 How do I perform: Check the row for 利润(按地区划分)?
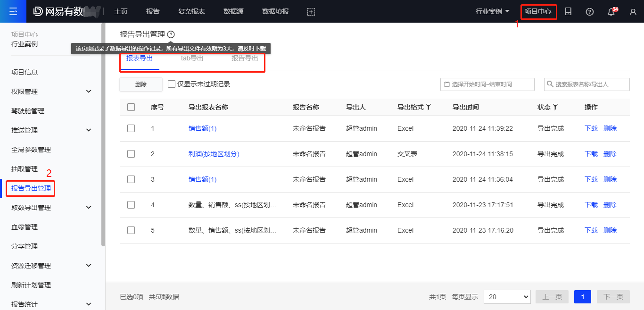pyautogui.click(x=131, y=154)
